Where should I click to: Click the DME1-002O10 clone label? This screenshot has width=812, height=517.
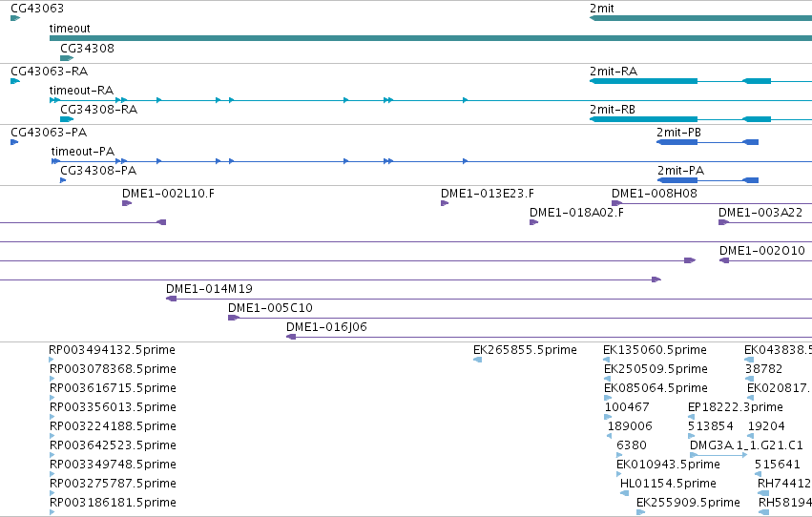pos(762,251)
